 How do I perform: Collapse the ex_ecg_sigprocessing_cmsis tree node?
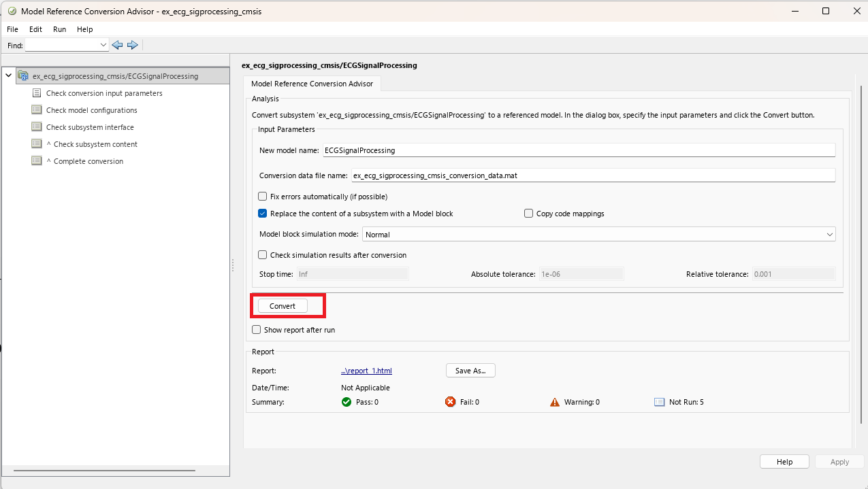click(8, 75)
